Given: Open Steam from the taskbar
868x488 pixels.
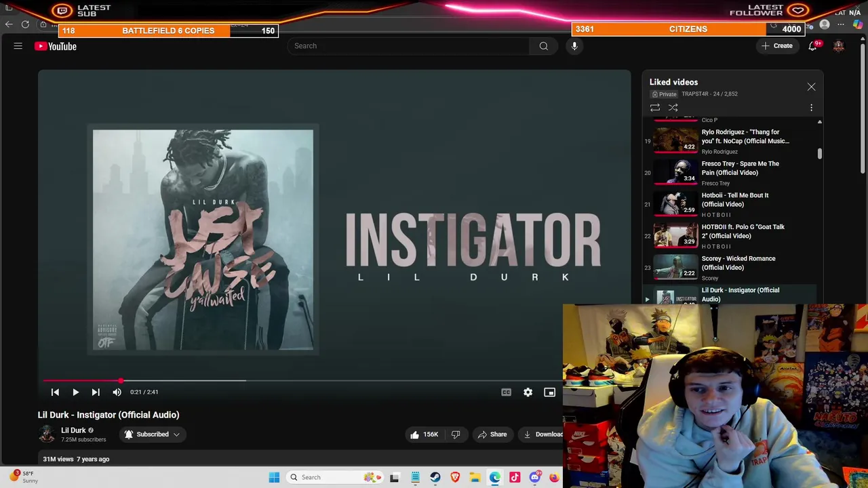Looking at the screenshot, I should click(x=435, y=477).
